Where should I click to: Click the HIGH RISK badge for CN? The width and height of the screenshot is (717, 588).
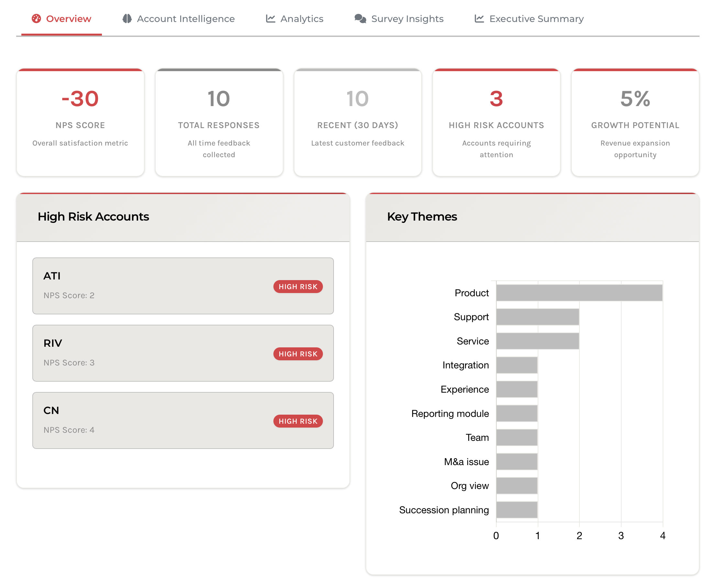298,421
